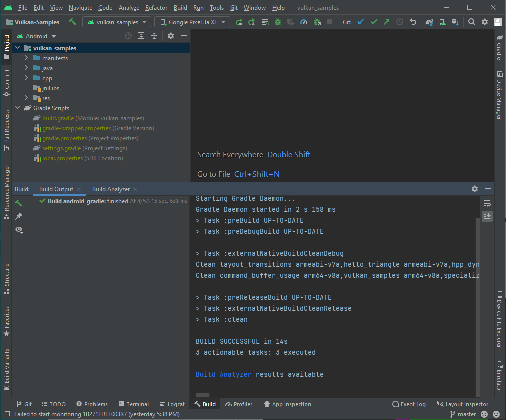Toggle scroll to end in build output
The height and width of the screenshot is (420, 506).
[486, 216]
